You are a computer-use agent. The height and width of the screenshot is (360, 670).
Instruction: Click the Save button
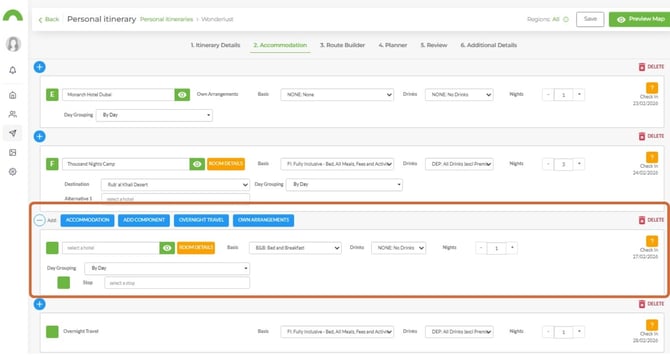point(590,19)
